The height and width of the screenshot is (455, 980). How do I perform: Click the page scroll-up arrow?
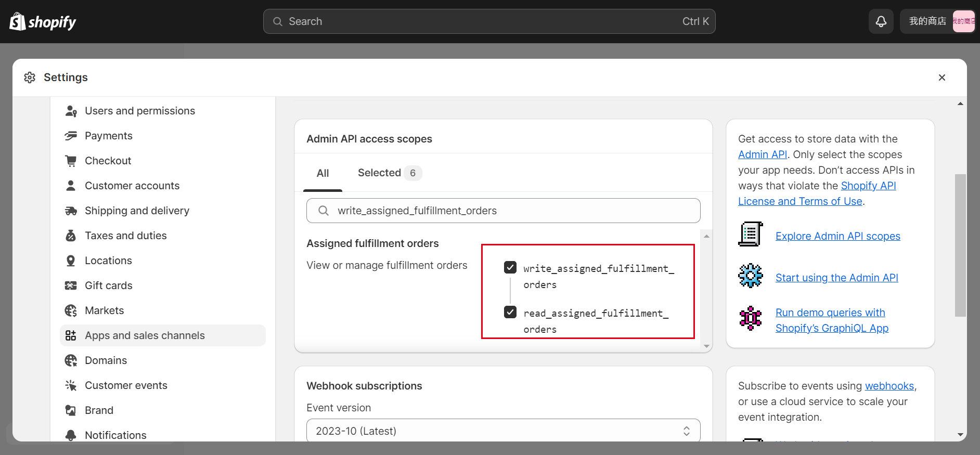(x=960, y=104)
